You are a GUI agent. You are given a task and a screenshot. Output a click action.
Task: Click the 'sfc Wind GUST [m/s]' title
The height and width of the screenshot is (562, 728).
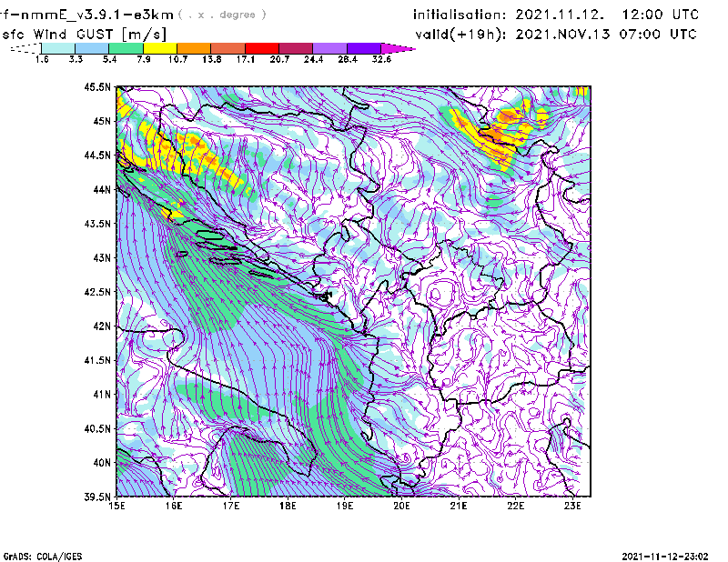pyautogui.click(x=84, y=35)
